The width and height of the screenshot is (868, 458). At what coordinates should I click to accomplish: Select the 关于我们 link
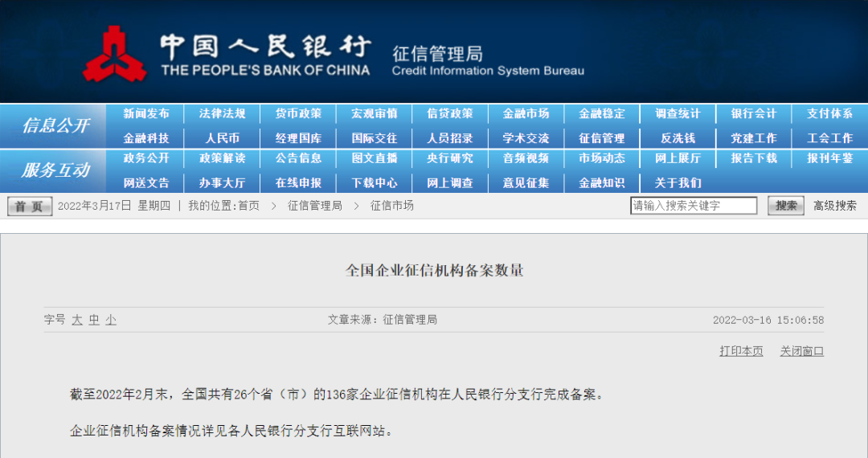pyautogui.click(x=678, y=183)
